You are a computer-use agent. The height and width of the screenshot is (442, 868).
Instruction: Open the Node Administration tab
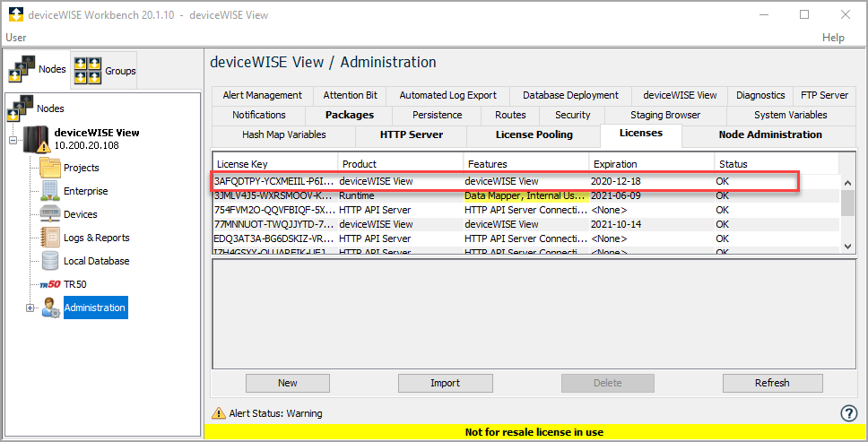[770, 134]
